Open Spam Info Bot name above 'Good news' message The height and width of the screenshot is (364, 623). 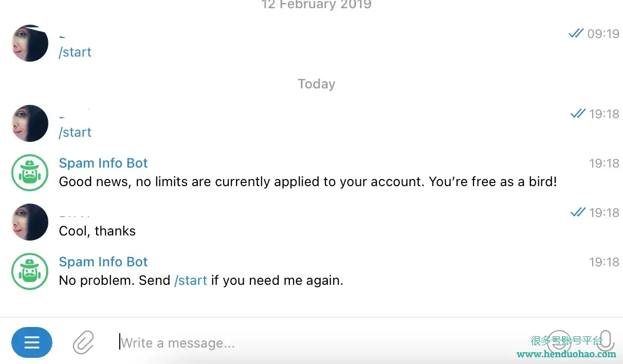(x=103, y=163)
